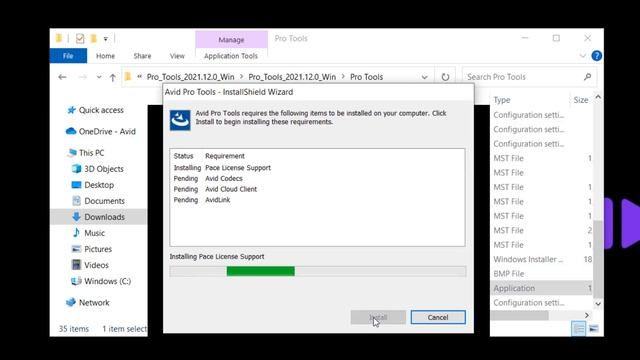Click the Back navigation arrow

[x=62, y=77]
